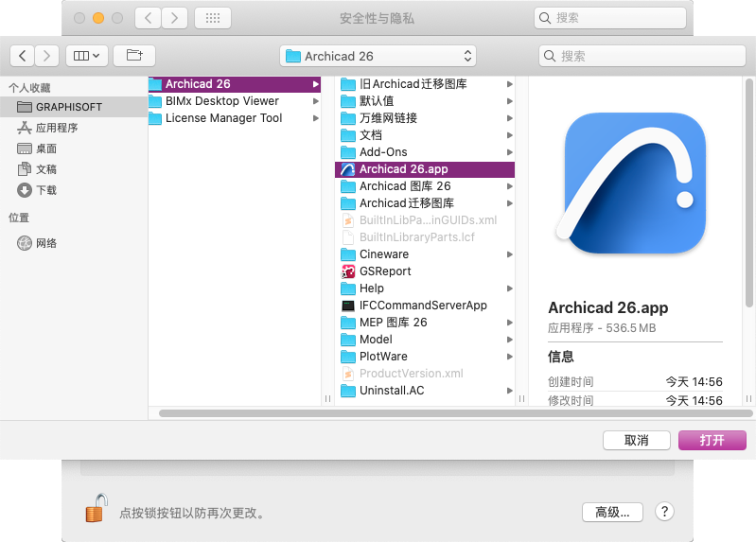Open the Help folder
Screen dimensions: 756x542
point(425,288)
